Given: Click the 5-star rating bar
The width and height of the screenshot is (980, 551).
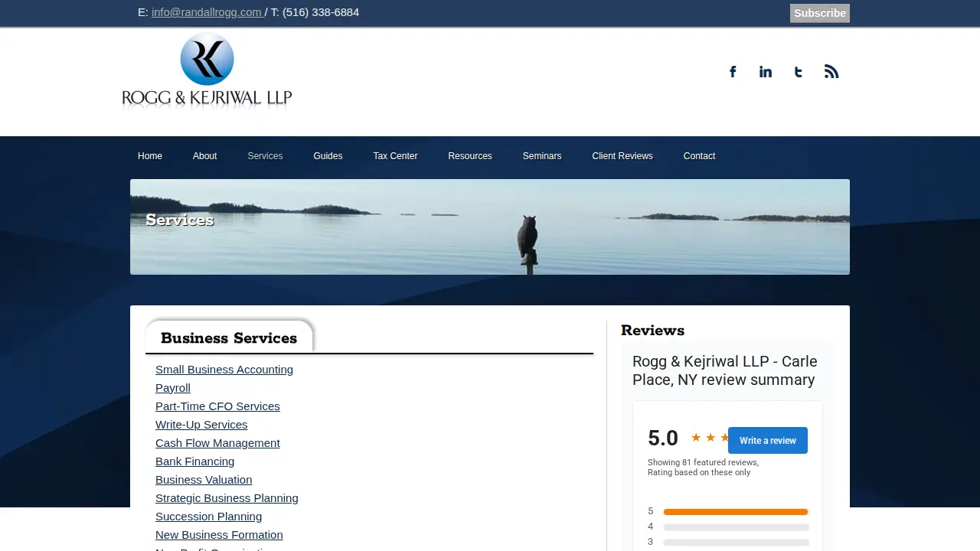Looking at the screenshot, I should point(736,512).
